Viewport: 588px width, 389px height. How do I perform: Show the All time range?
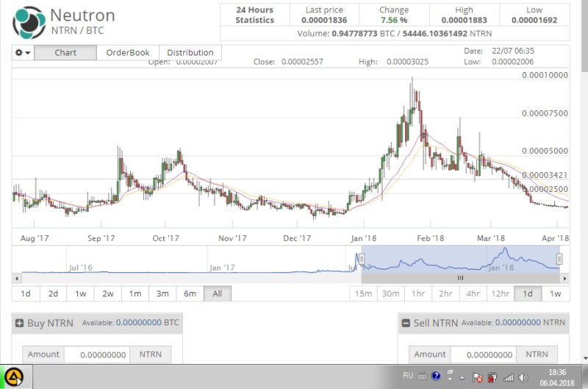(217, 293)
